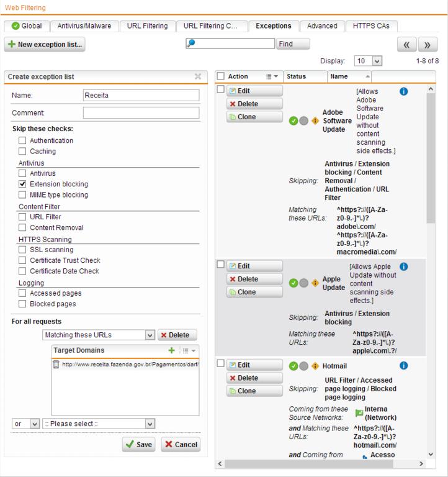
Task: Open the Matching these URLs dropdown
Action: point(99,335)
